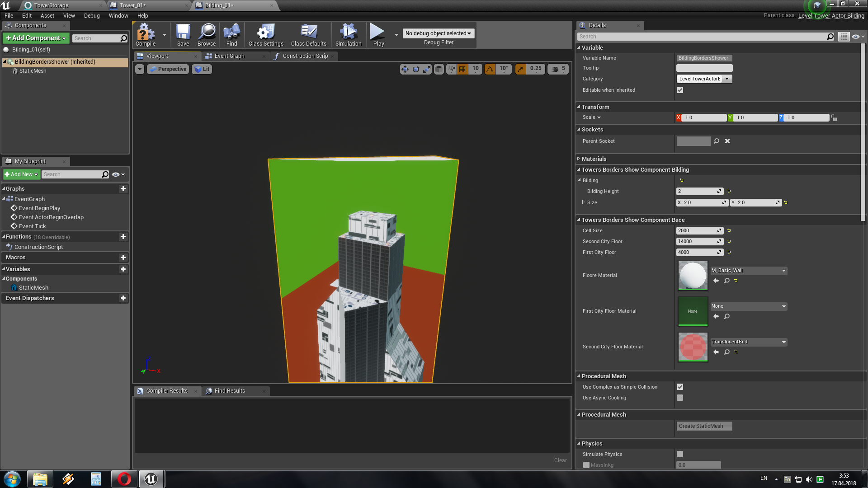Toggle Use Complex as Simple Collision

[x=680, y=387]
